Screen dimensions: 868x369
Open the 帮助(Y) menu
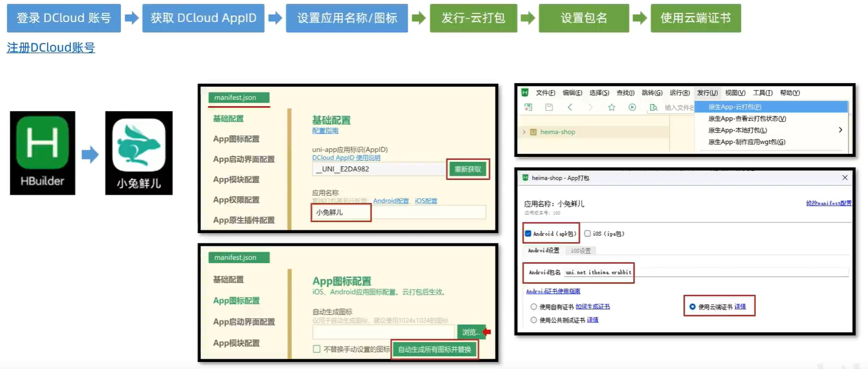click(x=790, y=93)
